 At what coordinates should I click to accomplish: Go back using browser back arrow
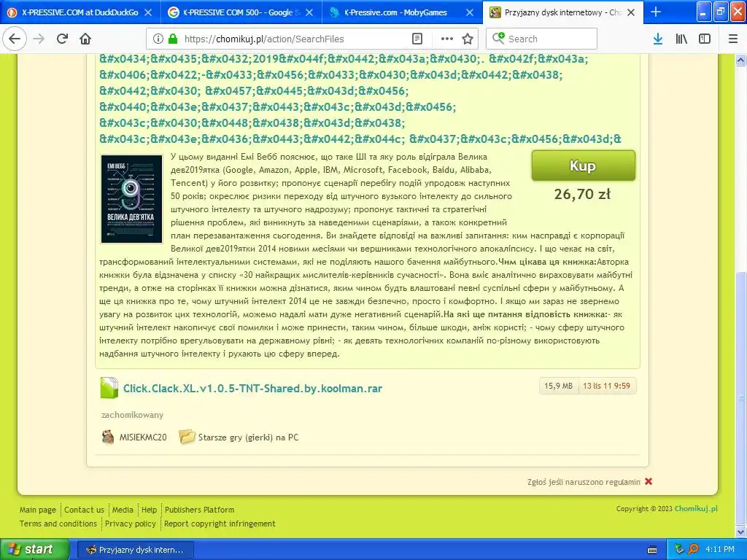15,39
